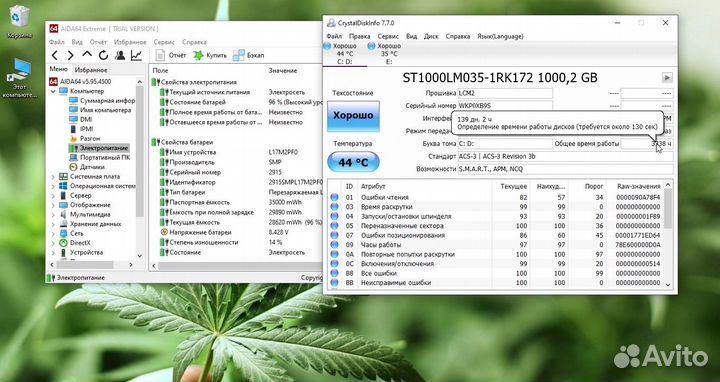Image resolution: width=720 pixels, height=382 pixels.
Task: Expand the Хранение данных tree node
Action: coord(53,225)
